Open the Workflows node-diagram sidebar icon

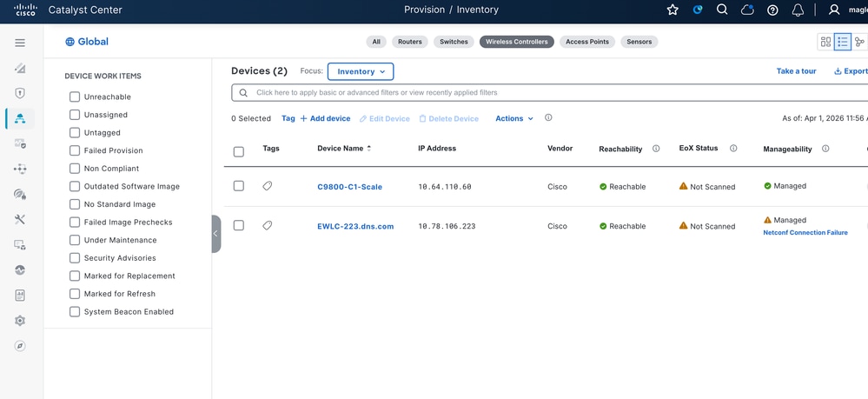20,169
